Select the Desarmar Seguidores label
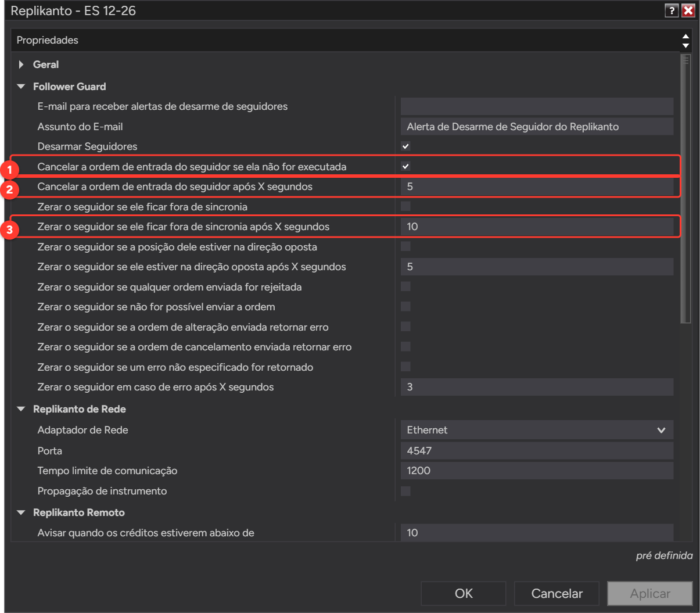Screen dimensions: 700x613 click(x=87, y=146)
